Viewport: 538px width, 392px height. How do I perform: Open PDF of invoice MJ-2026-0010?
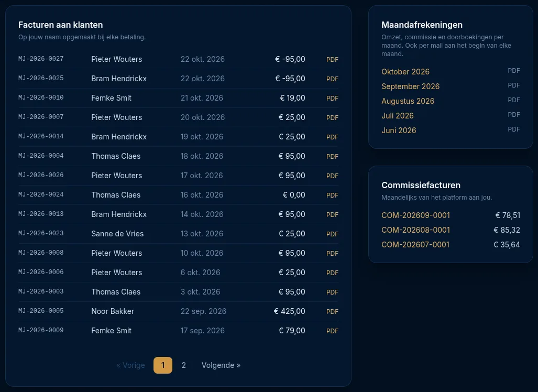pyautogui.click(x=332, y=98)
